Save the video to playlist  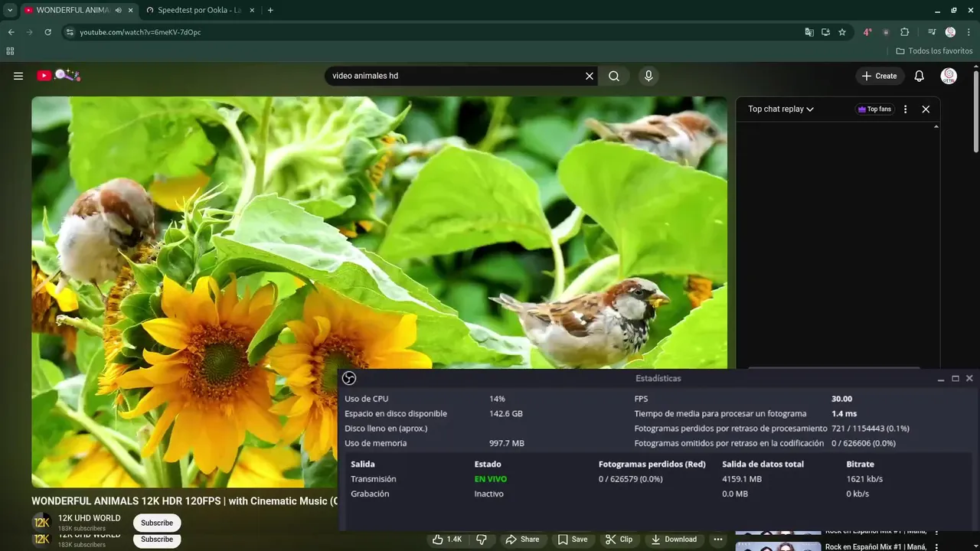(572, 540)
